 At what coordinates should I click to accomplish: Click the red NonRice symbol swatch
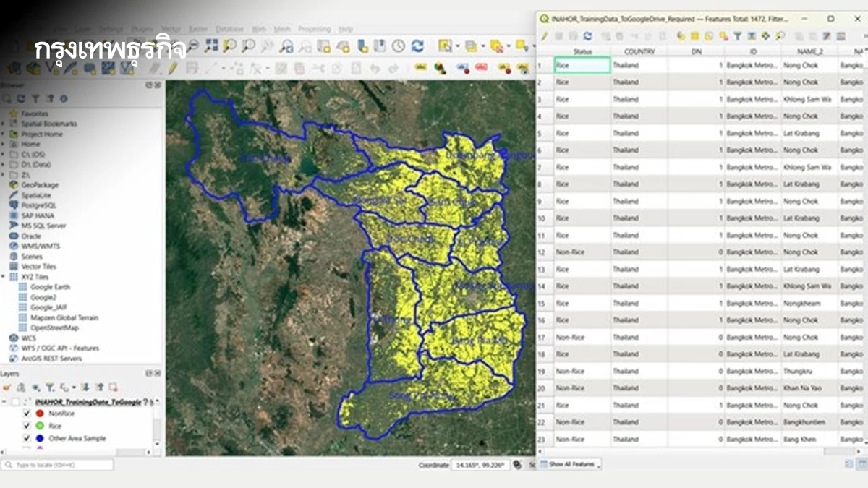tap(41, 414)
